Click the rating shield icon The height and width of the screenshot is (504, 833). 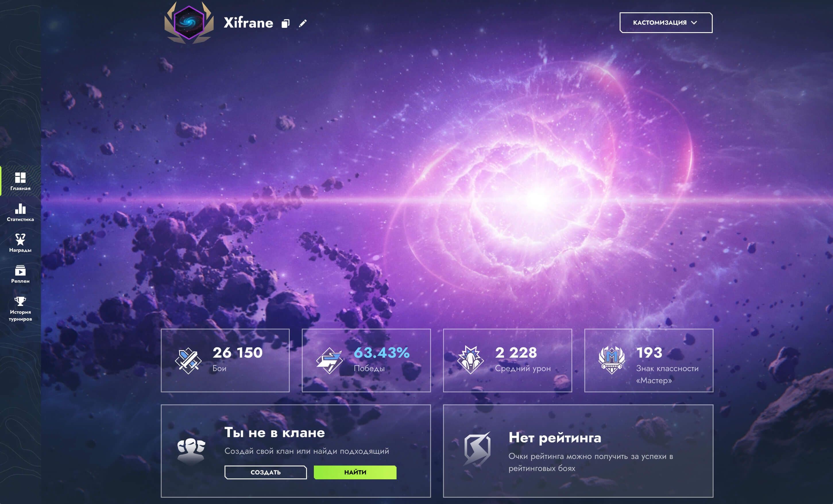tap(477, 449)
